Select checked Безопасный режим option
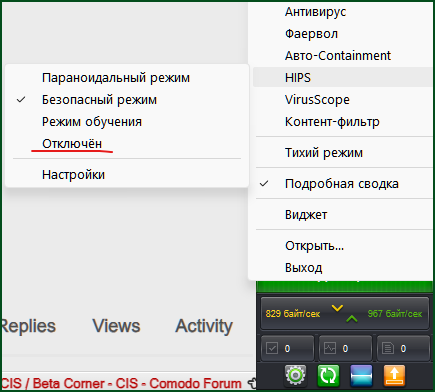 coord(127,100)
